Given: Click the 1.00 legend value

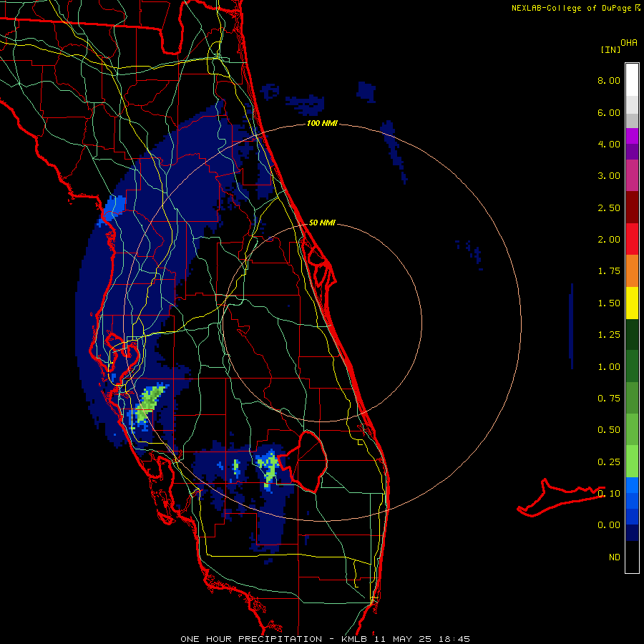Looking at the screenshot, I should [x=609, y=367].
